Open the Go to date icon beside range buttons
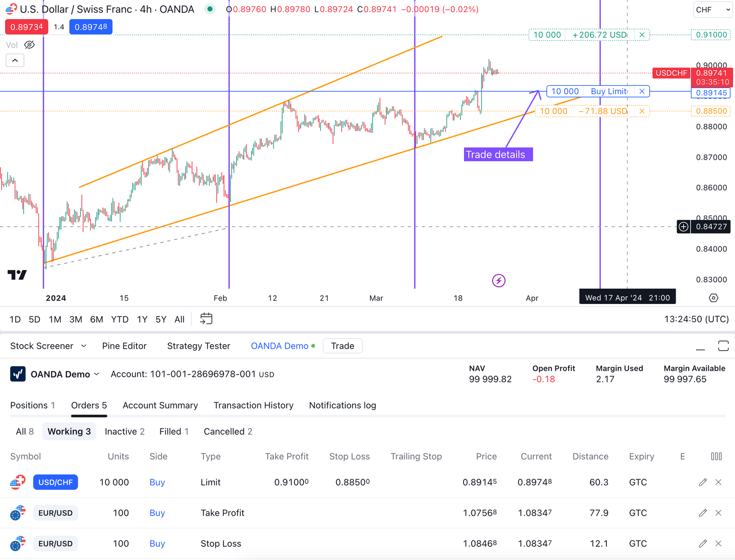The width and height of the screenshot is (735, 560). tap(206, 319)
